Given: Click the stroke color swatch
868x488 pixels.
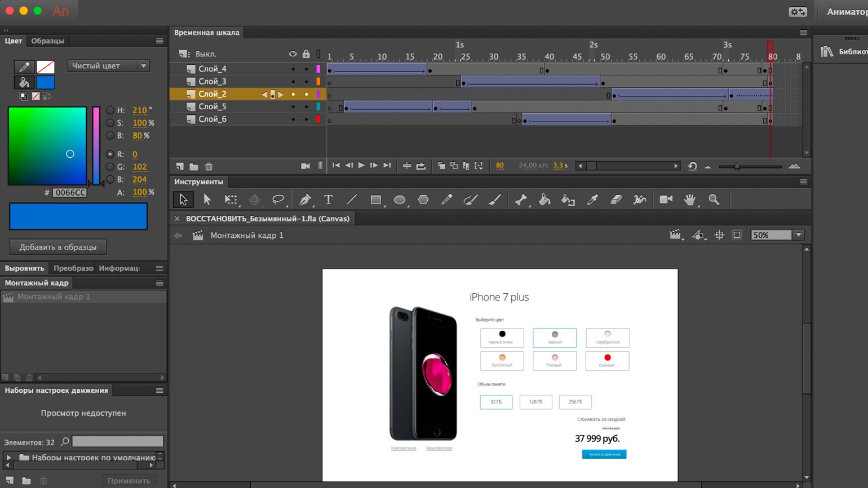Looking at the screenshot, I should (46, 67).
